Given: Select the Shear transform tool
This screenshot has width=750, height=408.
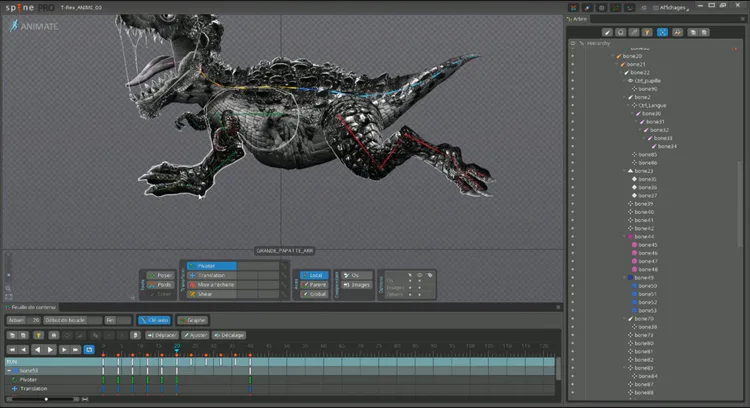Looking at the screenshot, I should point(212,294).
